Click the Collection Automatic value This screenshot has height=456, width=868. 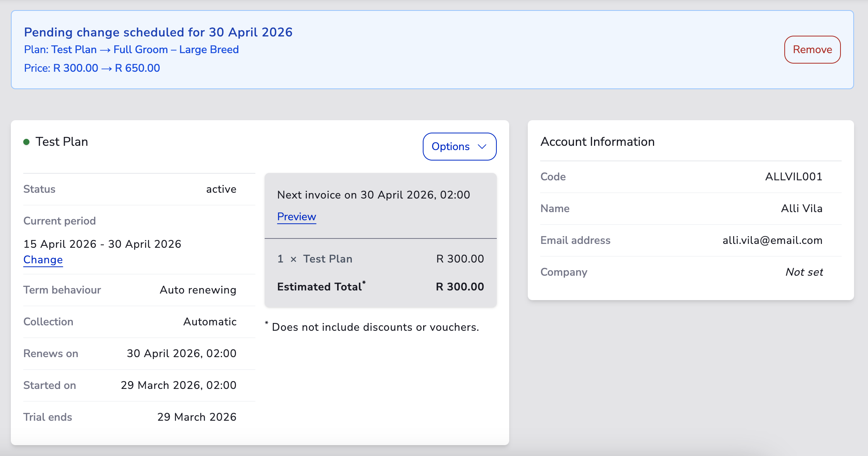pos(210,322)
